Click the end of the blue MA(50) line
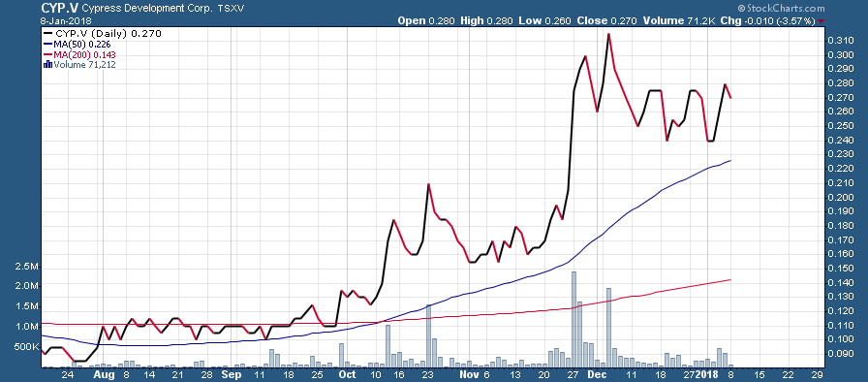This screenshot has height=382, width=868. click(731, 161)
